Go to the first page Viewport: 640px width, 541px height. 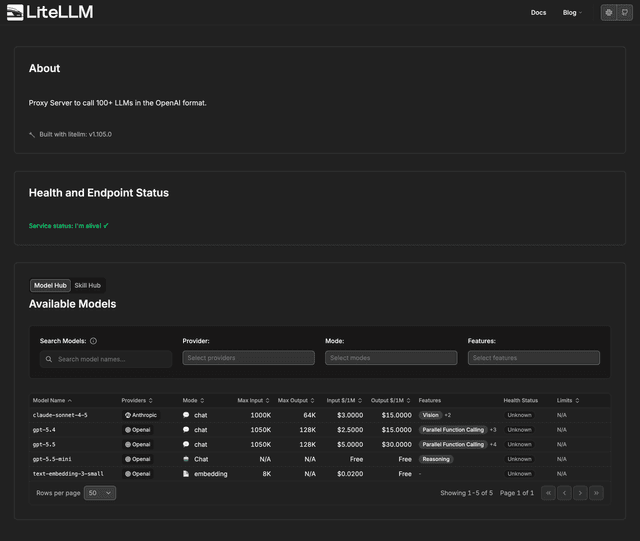pos(549,493)
